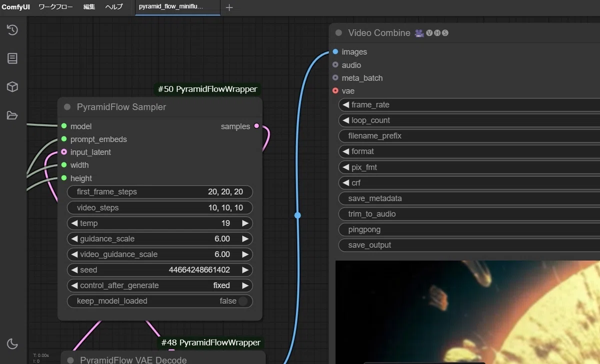This screenshot has height=364, width=600.
Task: Open the ヘルプ menu
Action: coord(114,7)
